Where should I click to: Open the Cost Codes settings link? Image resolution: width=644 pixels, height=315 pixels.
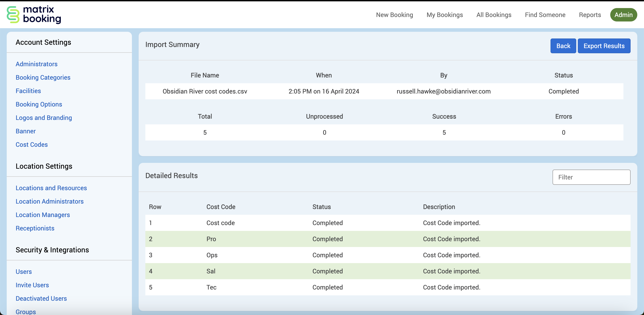[x=32, y=145]
